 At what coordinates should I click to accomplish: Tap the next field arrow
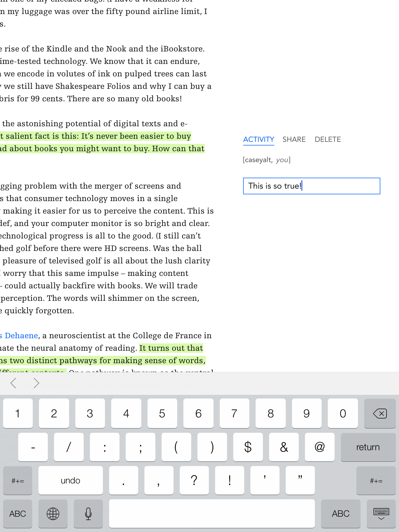tap(36, 383)
